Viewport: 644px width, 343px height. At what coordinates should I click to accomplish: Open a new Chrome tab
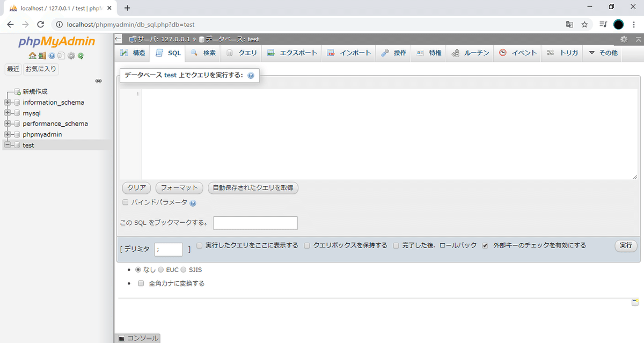127,8
